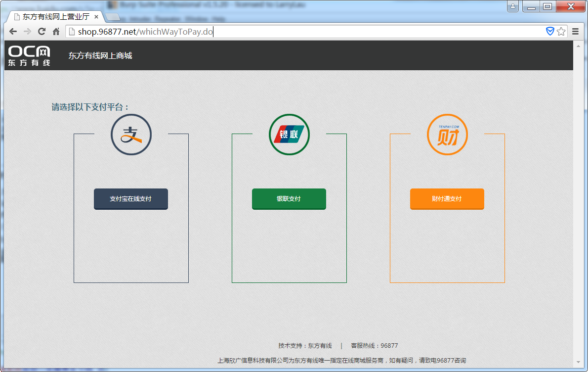
Task: Click the page icon in address bar
Action: [x=72, y=32]
